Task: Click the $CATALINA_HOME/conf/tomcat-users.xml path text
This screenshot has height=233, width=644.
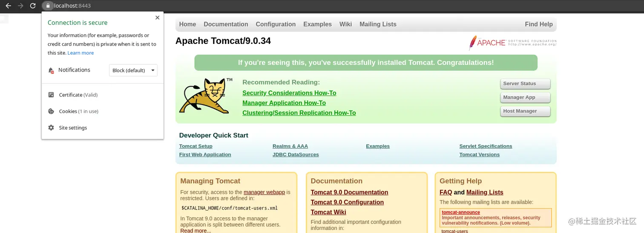Action: pyautogui.click(x=230, y=208)
